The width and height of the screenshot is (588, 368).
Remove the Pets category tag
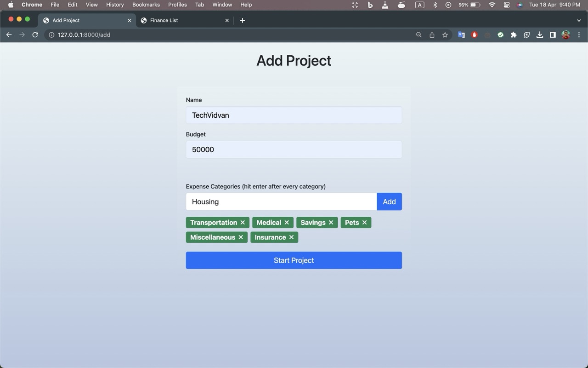point(364,223)
